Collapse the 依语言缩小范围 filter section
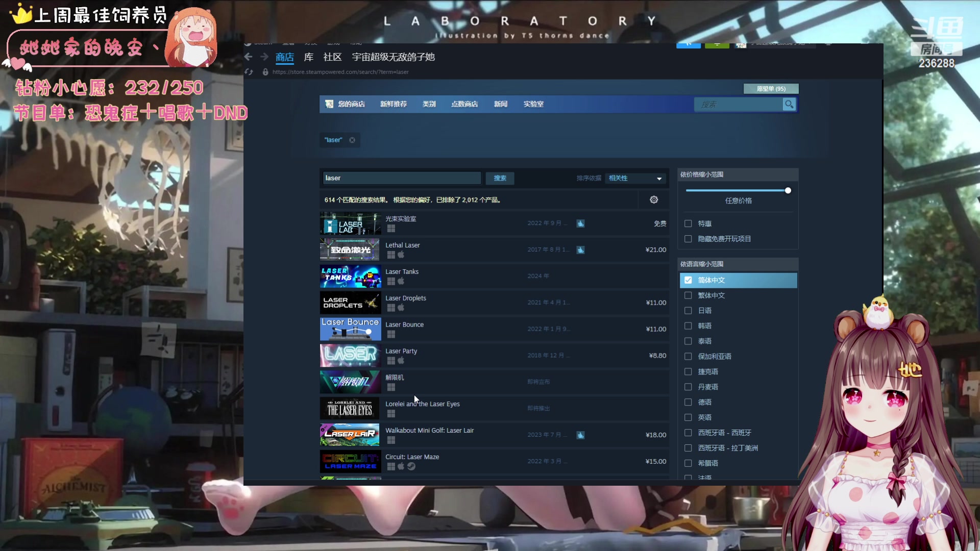This screenshot has height=551, width=980. (x=738, y=264)
